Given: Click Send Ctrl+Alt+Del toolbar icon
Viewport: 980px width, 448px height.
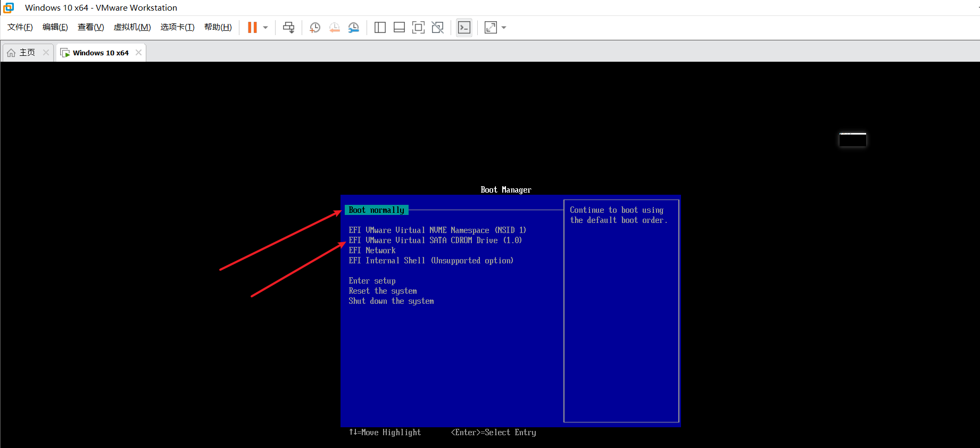Looking at the screenshot, I should tap(289, 28).
